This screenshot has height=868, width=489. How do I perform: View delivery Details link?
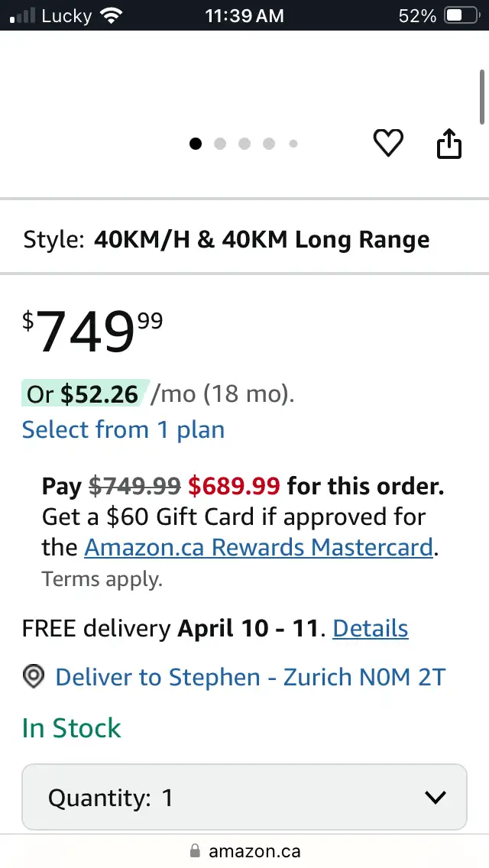(371, 628)
